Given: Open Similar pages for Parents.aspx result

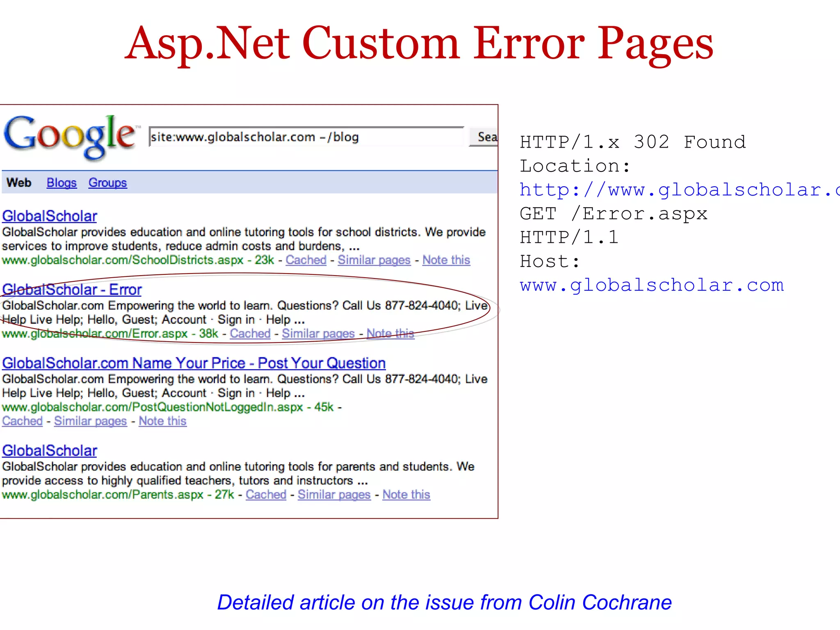Looking at the screenshot, I should coord(334,495).
